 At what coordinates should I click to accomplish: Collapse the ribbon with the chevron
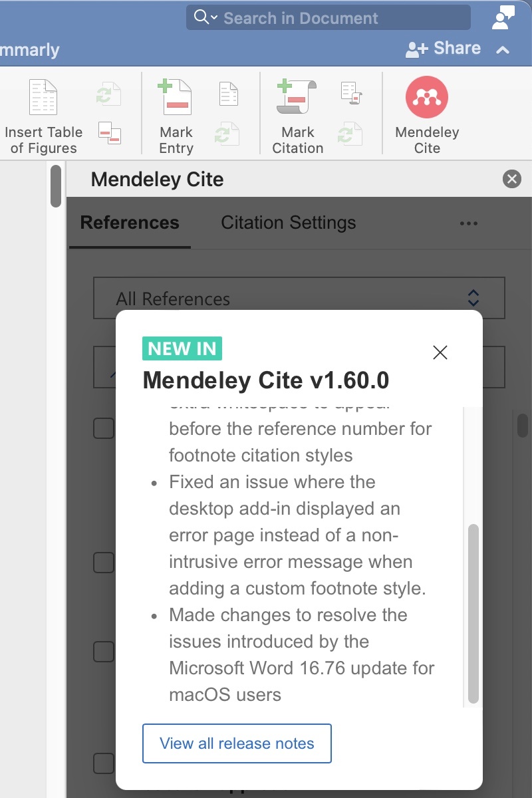click(503, 50)
